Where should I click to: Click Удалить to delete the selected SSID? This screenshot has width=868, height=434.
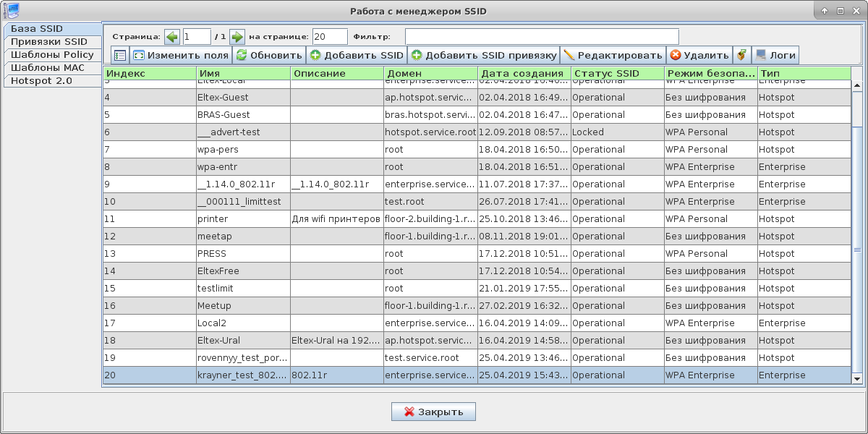699,55
